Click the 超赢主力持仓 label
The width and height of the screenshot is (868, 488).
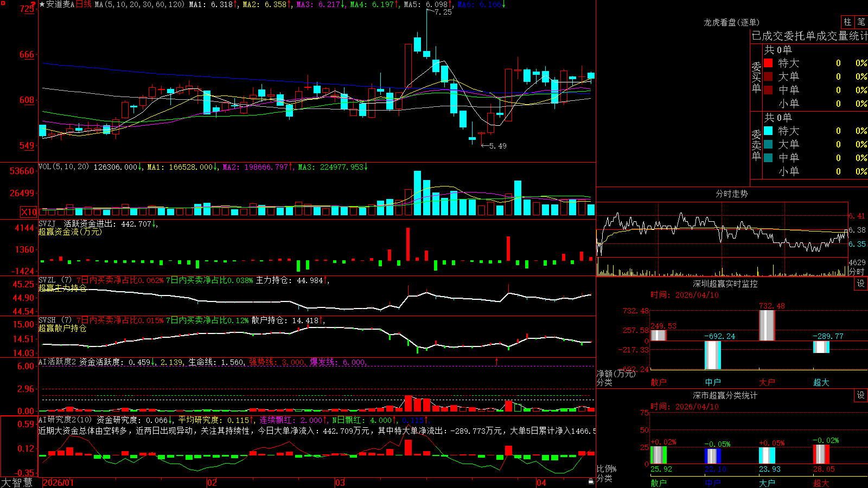point(62,288)
